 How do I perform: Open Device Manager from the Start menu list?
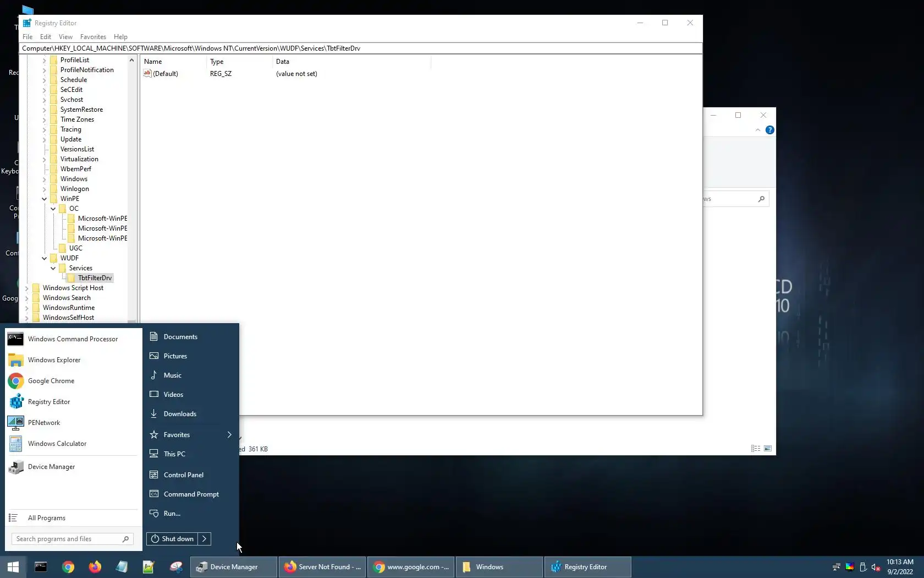[x=73, y=467]
